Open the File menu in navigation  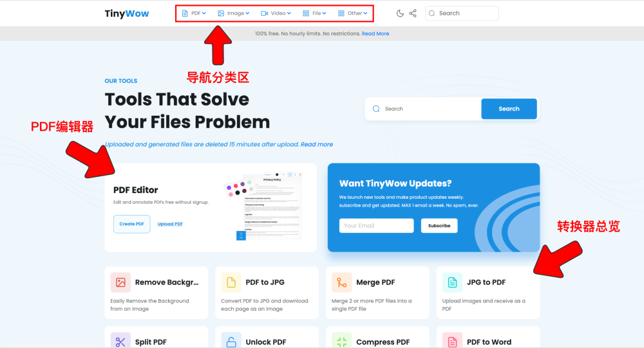pos(314,13)
